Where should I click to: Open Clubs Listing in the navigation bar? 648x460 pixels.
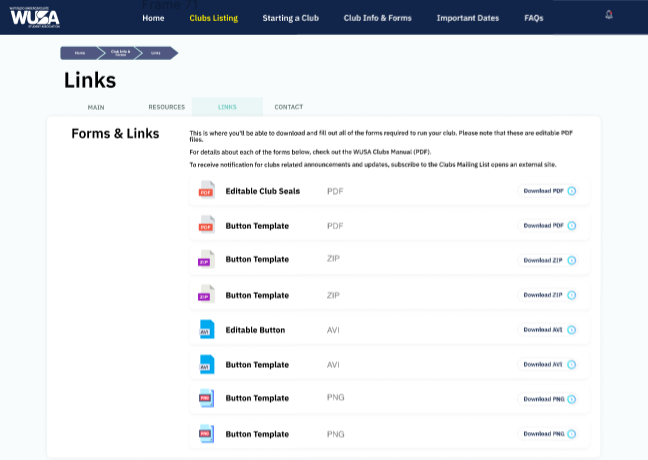[x=214, y=18]
